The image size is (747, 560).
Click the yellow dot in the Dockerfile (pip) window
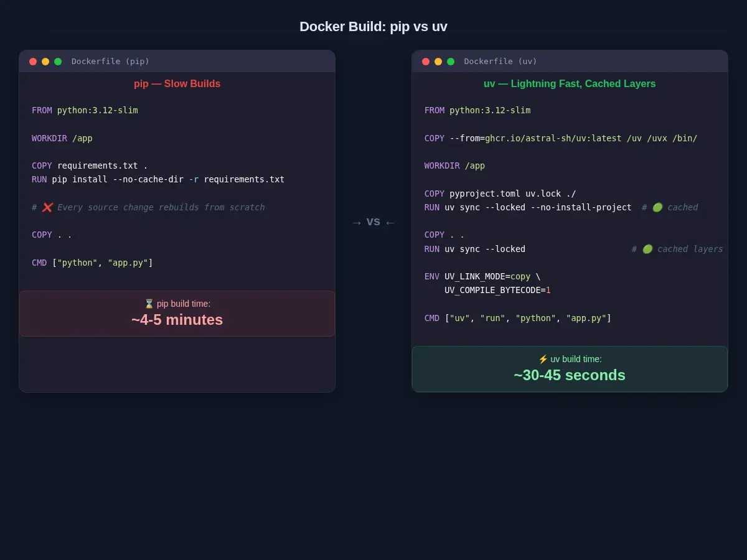click(45, 62)
